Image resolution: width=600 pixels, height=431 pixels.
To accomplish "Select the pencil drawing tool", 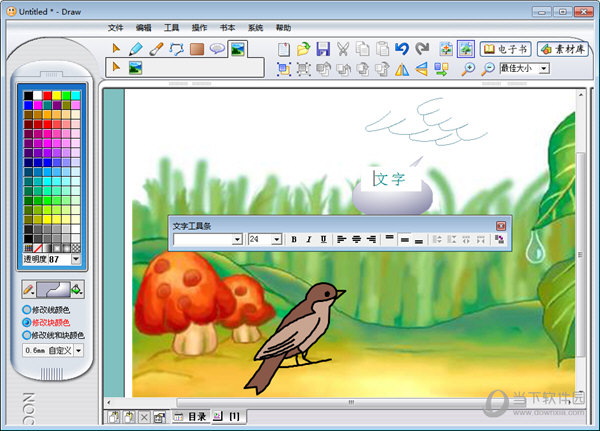I will coord(136,49).
